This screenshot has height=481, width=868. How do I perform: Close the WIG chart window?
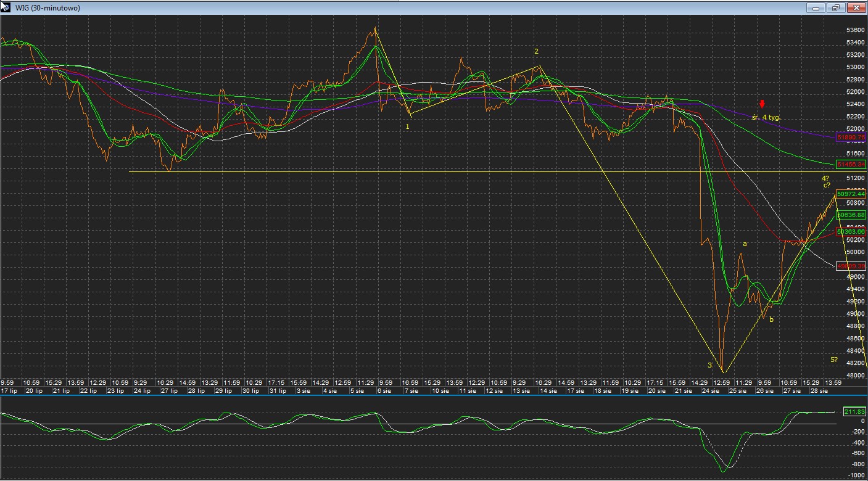point(856,8)
